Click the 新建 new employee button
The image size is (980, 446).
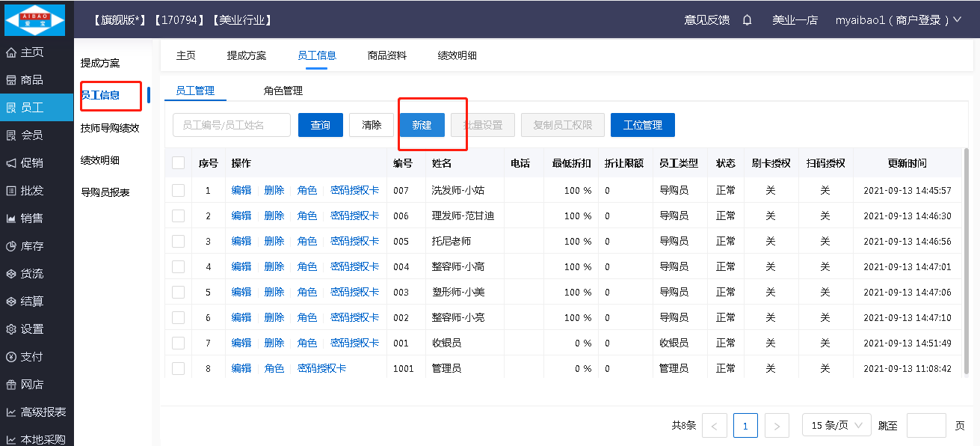tap(422, 125)
